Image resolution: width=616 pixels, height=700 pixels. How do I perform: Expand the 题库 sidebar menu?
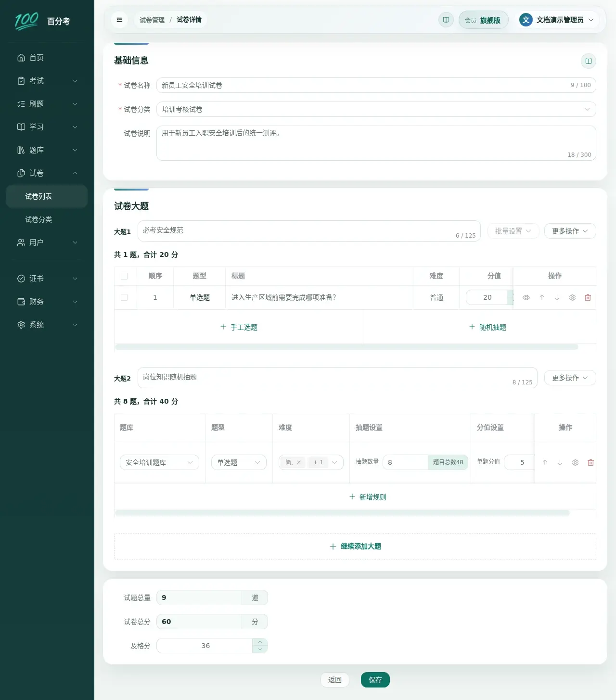(x=47, y=150)
